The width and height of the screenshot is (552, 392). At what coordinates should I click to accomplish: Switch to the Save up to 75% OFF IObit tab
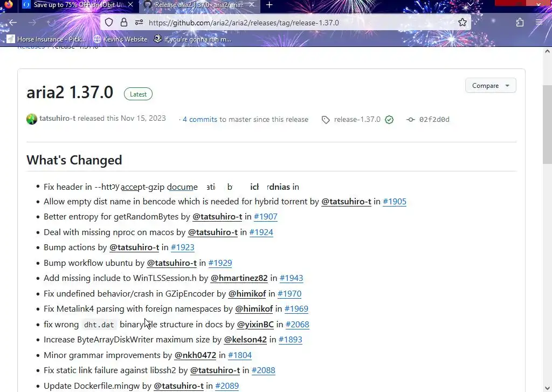coord(78,4)
